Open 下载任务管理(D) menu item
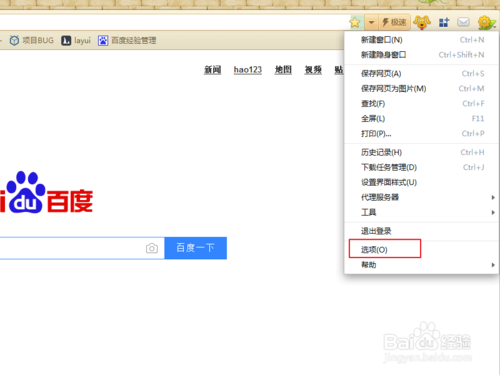This screenshot has height=375, width=500. point(421,167)
